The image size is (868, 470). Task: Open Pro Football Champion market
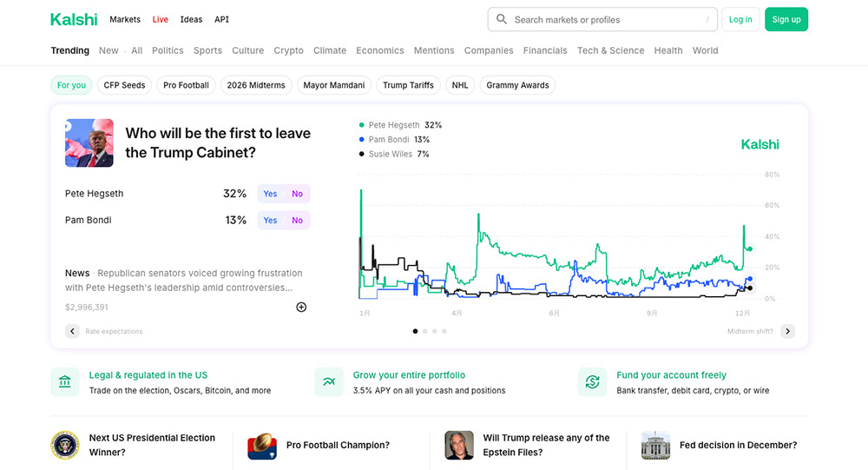338,445
